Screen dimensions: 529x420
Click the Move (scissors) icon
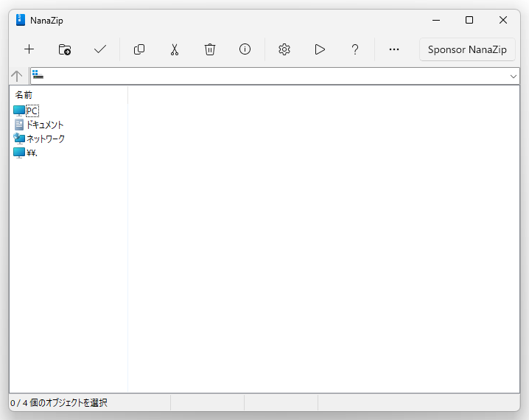pos(175,49)
